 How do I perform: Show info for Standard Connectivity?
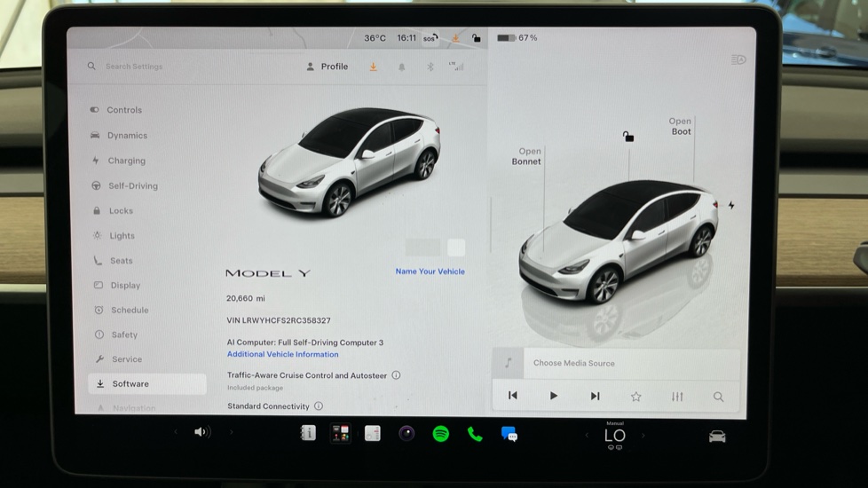pos(319,405)
